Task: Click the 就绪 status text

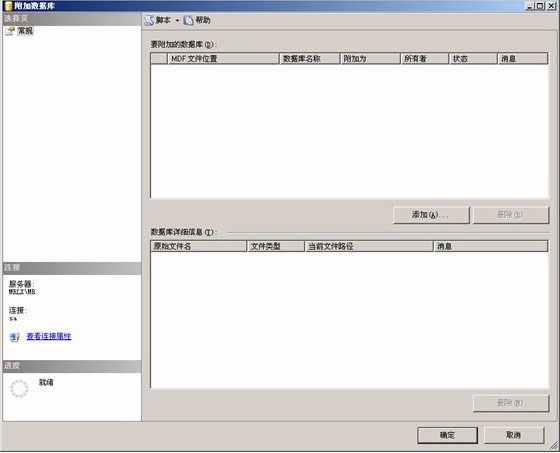Action: (x=46, y=382)
